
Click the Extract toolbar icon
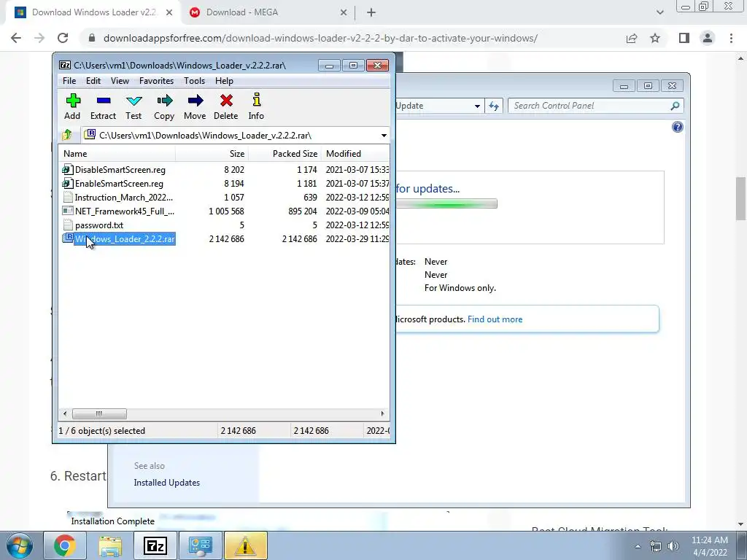[104, 101]
